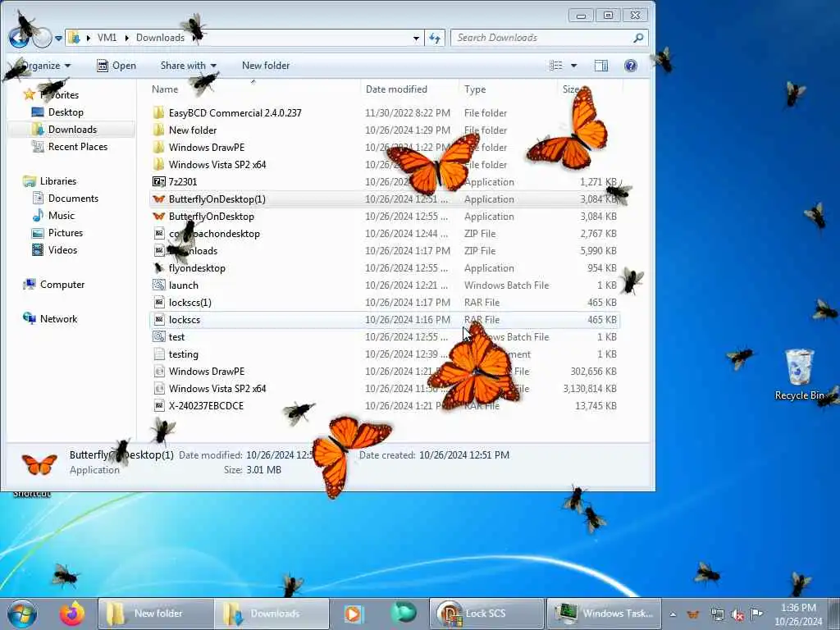Click the Open toolbar button

(x=116, y=66)
